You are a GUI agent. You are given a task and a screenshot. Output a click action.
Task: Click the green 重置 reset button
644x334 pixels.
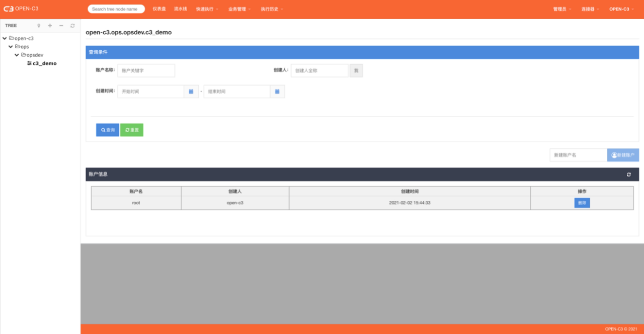[x=132, y=130]
